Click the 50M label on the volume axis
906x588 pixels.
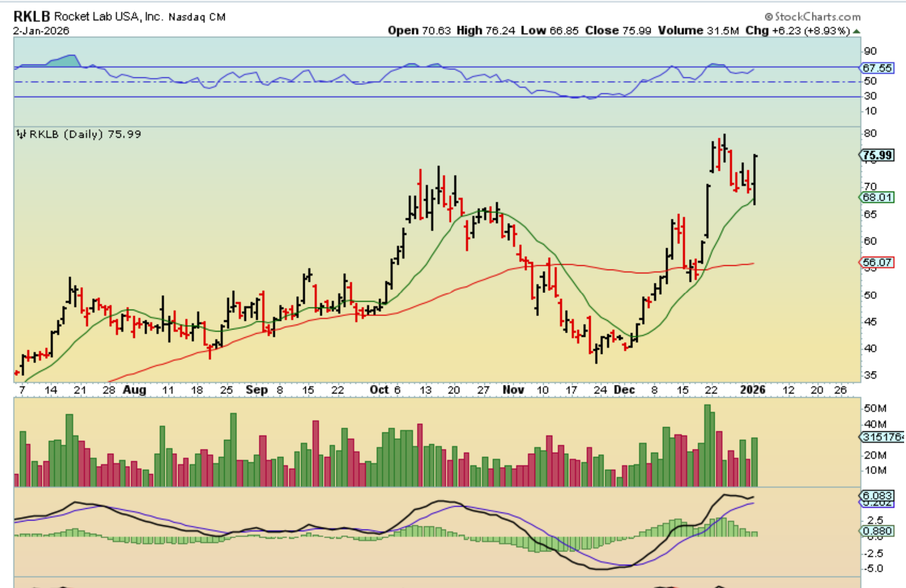(x=875, y=409)
